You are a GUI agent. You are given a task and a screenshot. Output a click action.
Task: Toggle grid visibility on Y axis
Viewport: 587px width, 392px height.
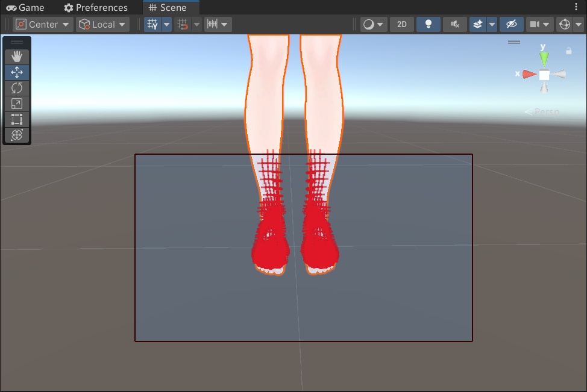[x=152, y=24]
